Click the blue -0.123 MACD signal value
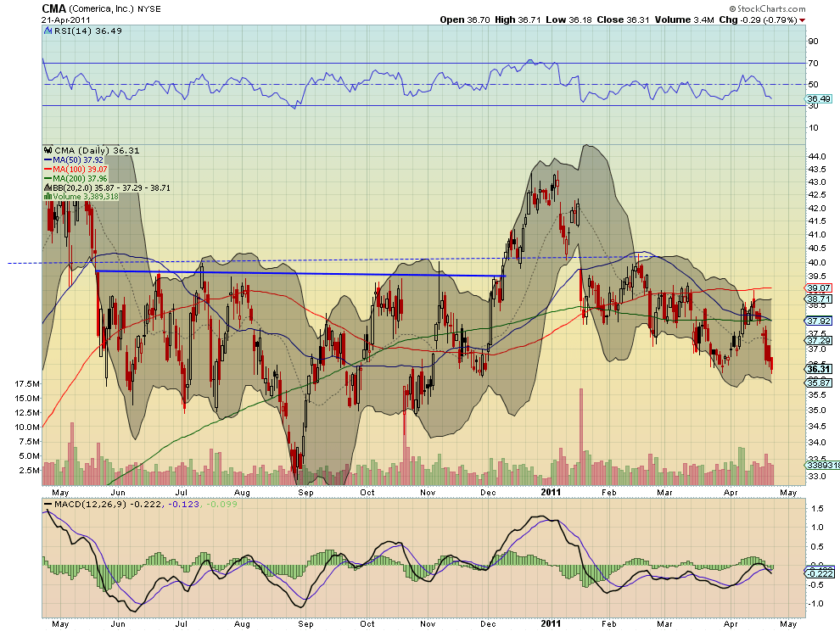Image resolution: width=840 pixels, height=631 pixels. click(184, 504)
